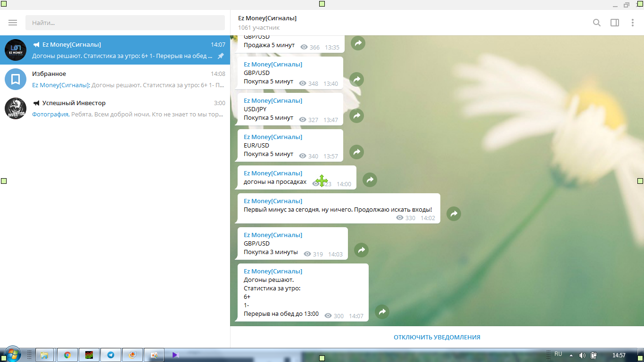Viewport: 644px width, 362px height.
Task: Click sender name on USD/JPY message
Action: (273, 100)
